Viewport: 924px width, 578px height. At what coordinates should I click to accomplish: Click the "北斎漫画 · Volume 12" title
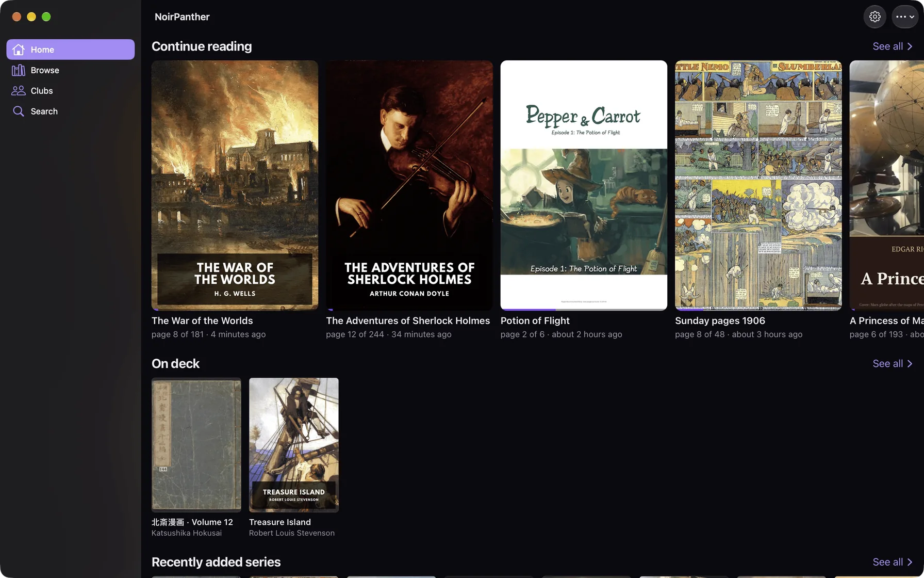point(192,522)
